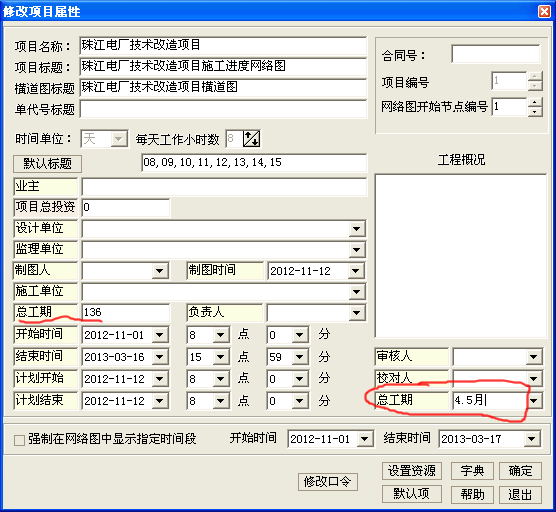Click the 默认标题 button
Viewport: 556px width, 512px height.
(x=48, y=164)
